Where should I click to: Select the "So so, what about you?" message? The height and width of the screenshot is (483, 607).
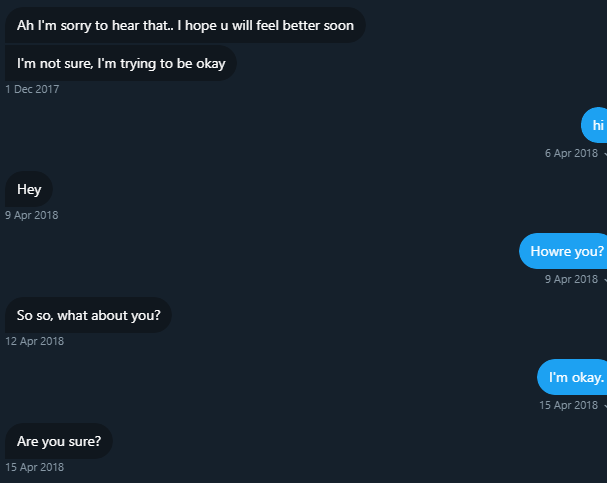(x=88, y=315)
